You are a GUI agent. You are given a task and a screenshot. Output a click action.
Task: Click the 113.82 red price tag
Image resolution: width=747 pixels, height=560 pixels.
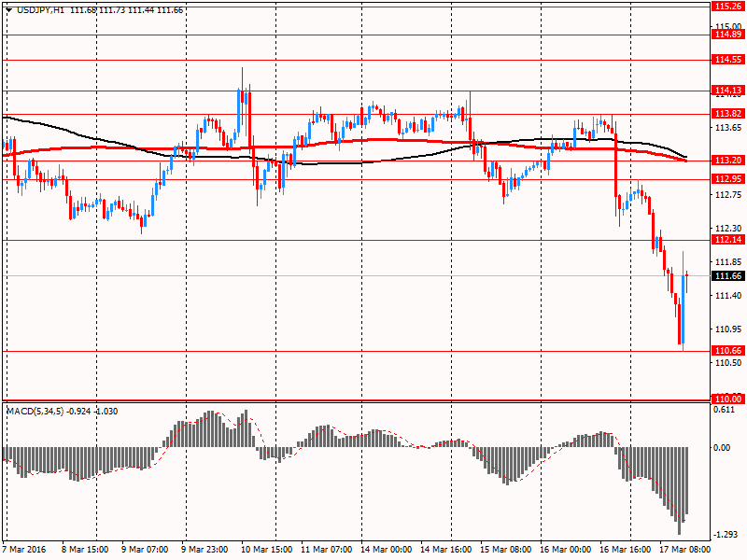tap(727, 114)
